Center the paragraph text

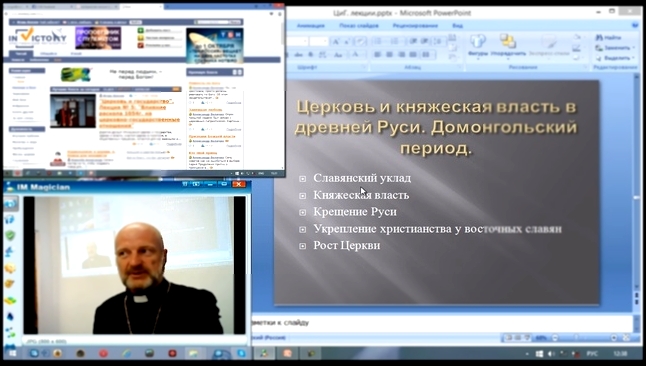(389, 54)
